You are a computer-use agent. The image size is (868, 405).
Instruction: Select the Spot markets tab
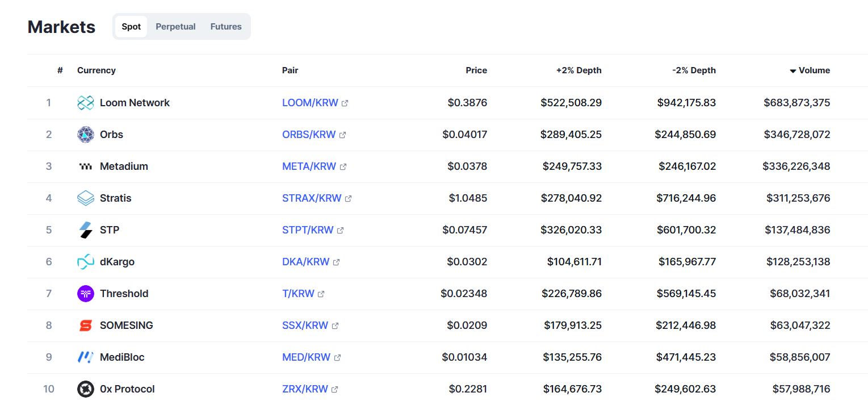[131, 27]
